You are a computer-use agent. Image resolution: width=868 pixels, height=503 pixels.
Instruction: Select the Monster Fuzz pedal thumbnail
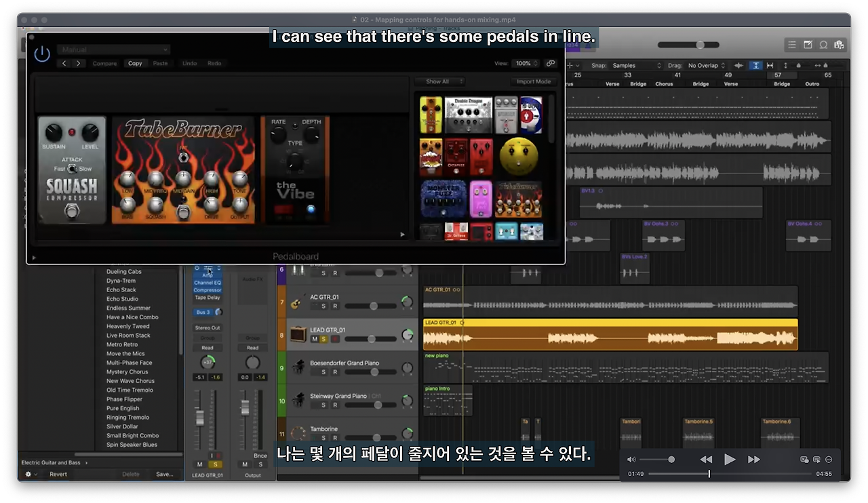[x=443, y=199]
